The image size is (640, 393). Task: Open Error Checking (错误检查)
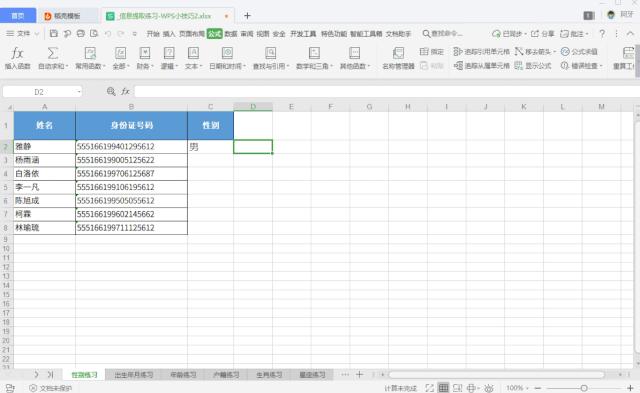(581, 65)
